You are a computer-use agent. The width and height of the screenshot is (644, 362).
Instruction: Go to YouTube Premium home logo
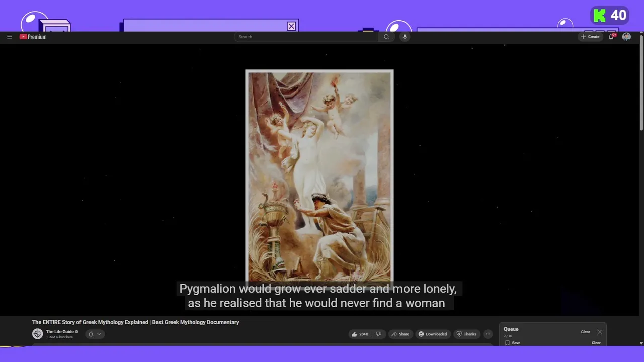(33, 37)
